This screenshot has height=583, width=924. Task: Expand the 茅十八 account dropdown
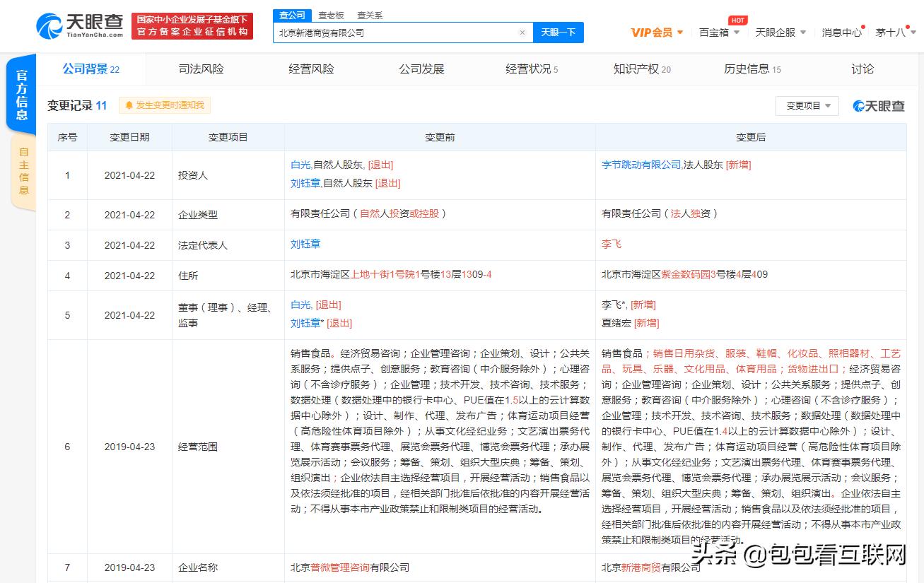click(x=892, y=32)
